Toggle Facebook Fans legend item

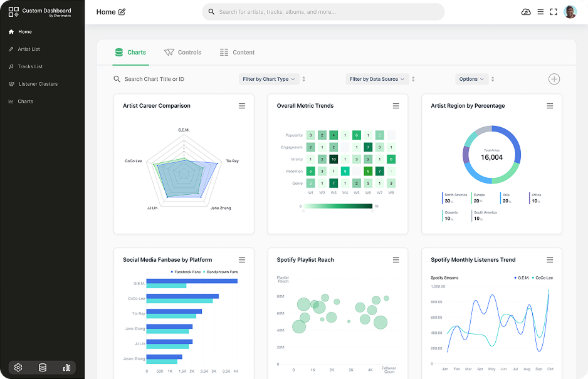(186, 272)
